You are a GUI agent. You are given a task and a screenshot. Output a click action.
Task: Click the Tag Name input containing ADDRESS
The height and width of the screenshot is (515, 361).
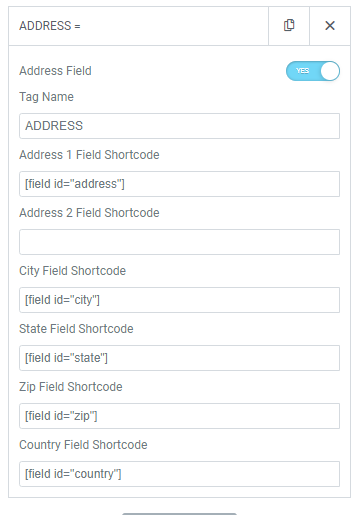click(x=179, y=126)
